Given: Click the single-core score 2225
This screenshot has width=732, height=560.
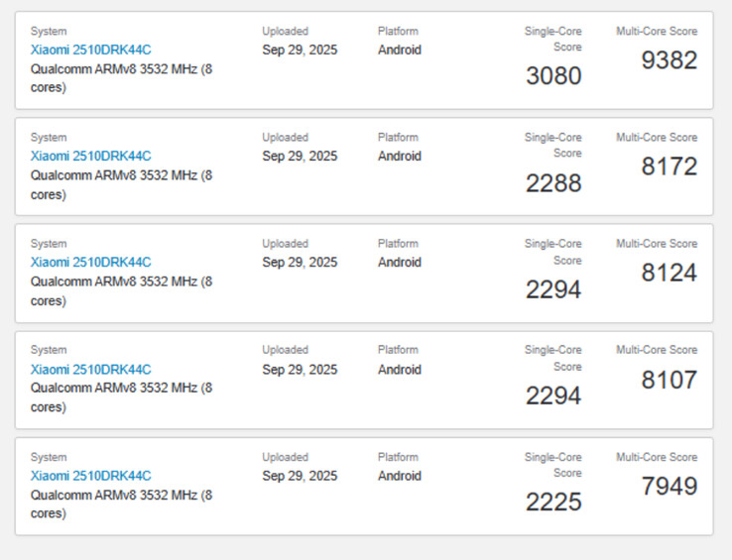Looking at the screenshot, I should pyautogui.click(x=553, y=503).
